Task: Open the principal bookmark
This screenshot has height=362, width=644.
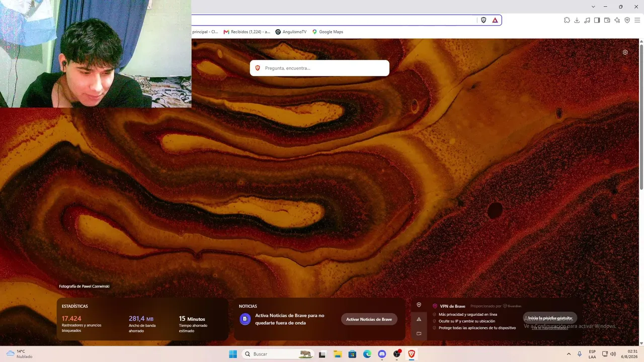Action: [x=205, y=32]
